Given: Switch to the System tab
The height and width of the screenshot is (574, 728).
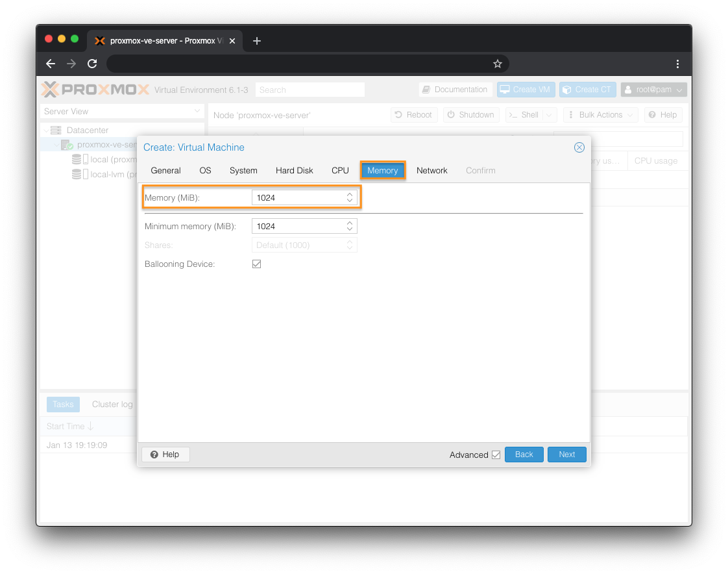Looking at the screenshot, I should 243,171.
